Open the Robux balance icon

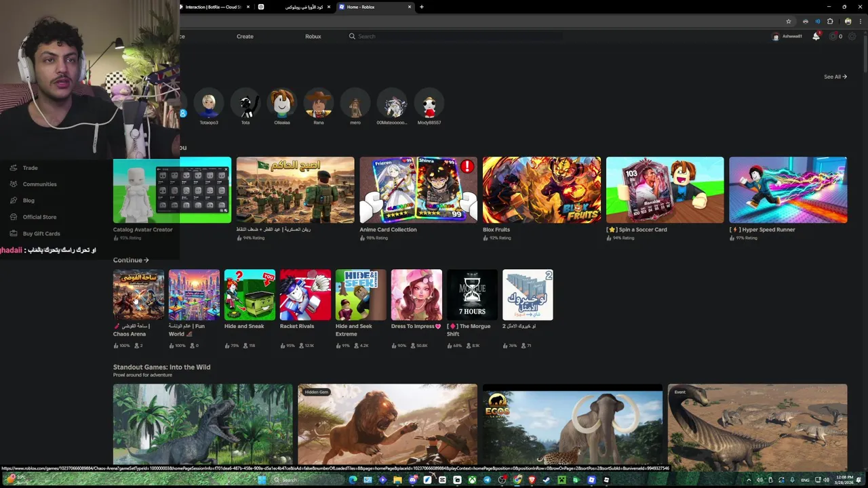[833, 37]
